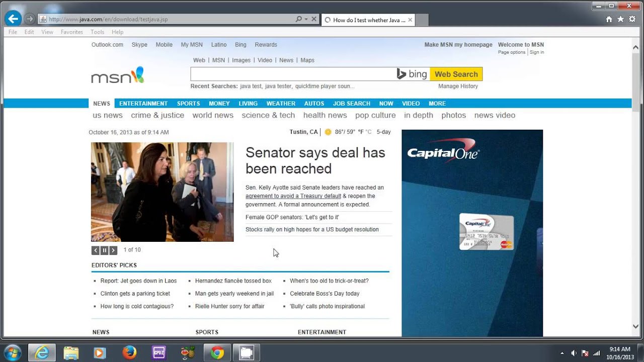
Task: Open the Outlook.com link
Action: (x=107, y=45)
